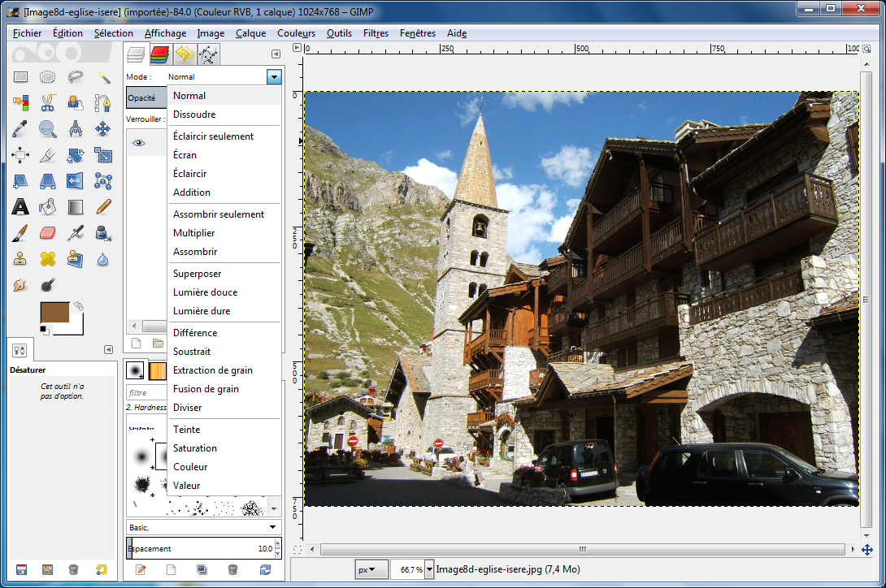Open the px unit dropdown
Screen dimensions: 886x588
pos(371,569)
